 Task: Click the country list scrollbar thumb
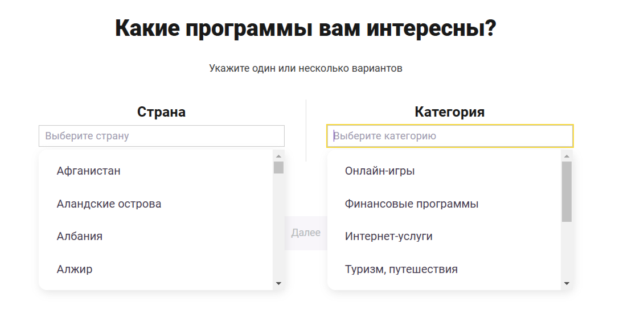tap(278, 167)
